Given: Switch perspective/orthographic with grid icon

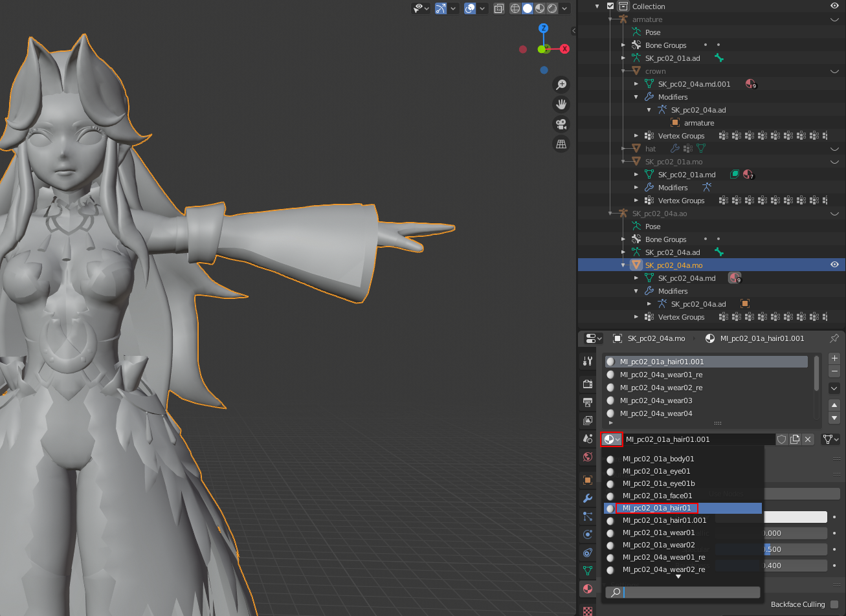Looking at the screenshot, I should tap(561, 143).
